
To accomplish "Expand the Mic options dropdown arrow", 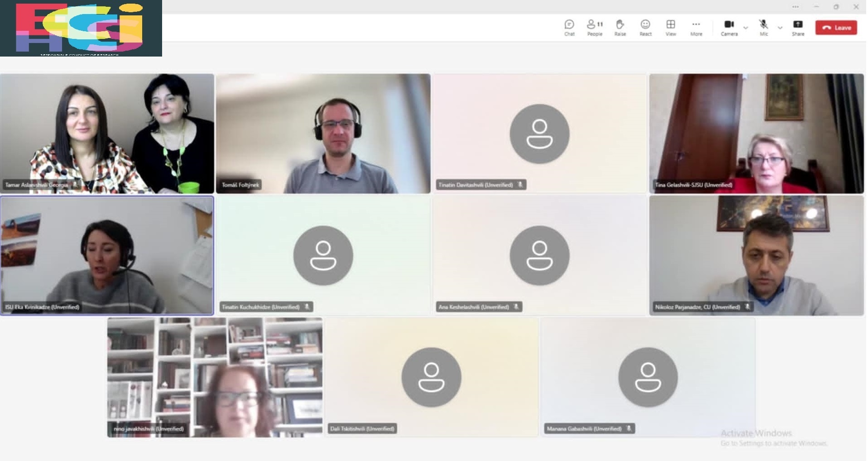I will click(780, 28).
